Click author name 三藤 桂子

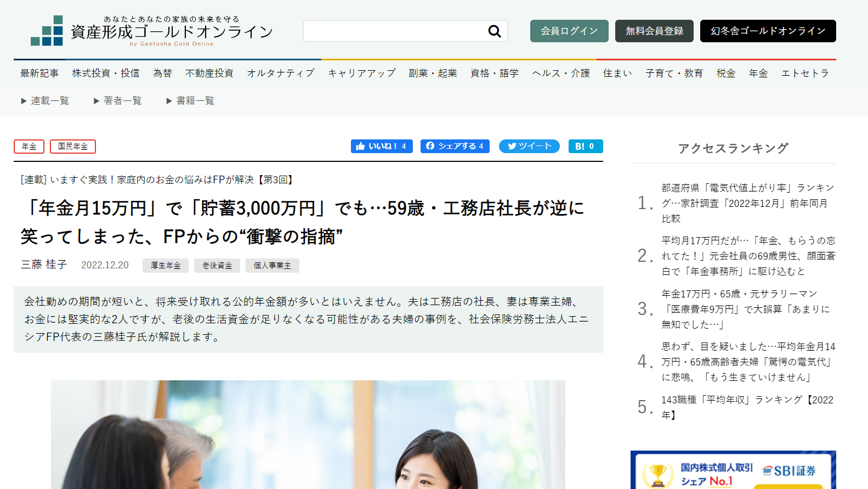coord(44,265)
